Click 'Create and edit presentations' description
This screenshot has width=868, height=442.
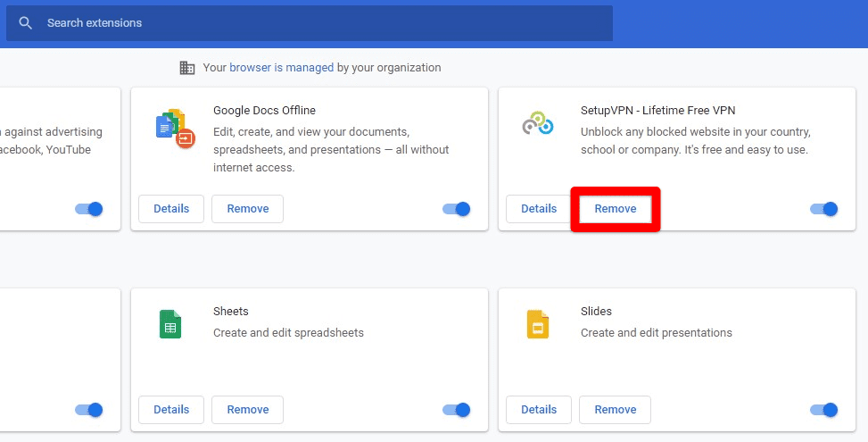pos(656,333)
